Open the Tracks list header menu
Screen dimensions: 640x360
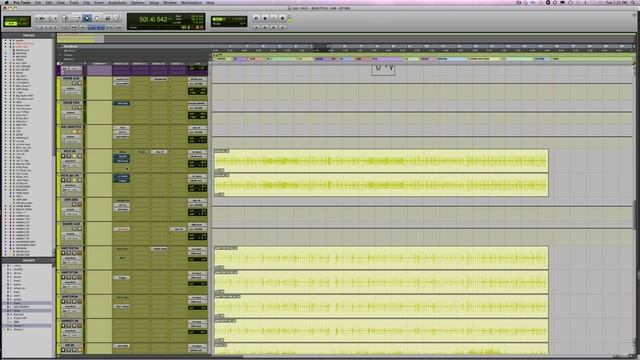tap(28, 36)
